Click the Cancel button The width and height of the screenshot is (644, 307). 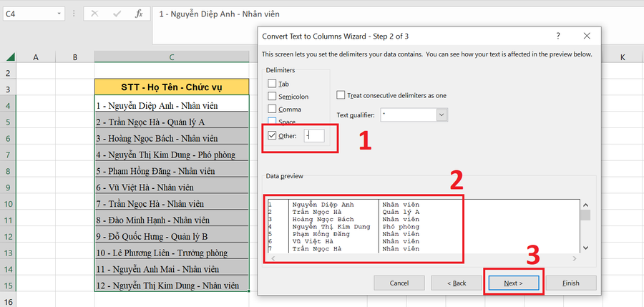pyautogui.click(x=399, y=283)
